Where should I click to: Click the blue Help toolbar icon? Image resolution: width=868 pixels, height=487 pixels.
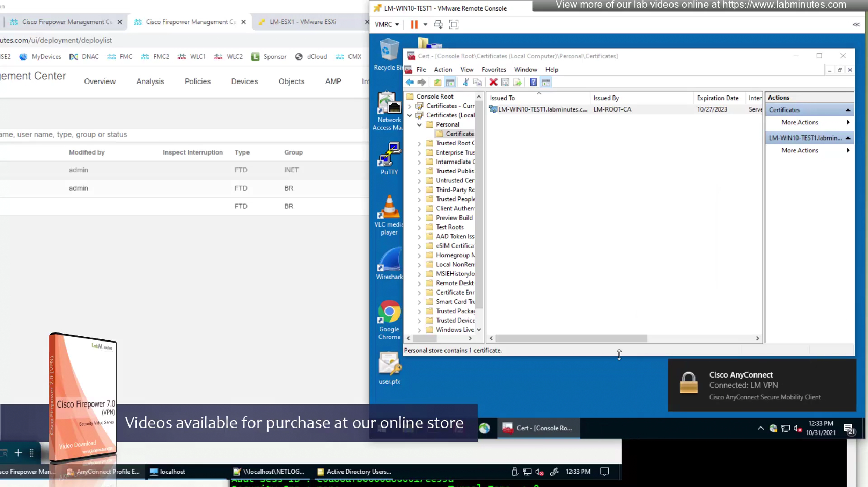(x=533, y=82)
